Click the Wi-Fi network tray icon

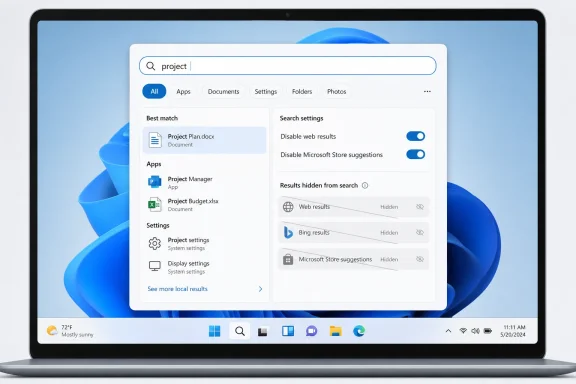point(463,331)
